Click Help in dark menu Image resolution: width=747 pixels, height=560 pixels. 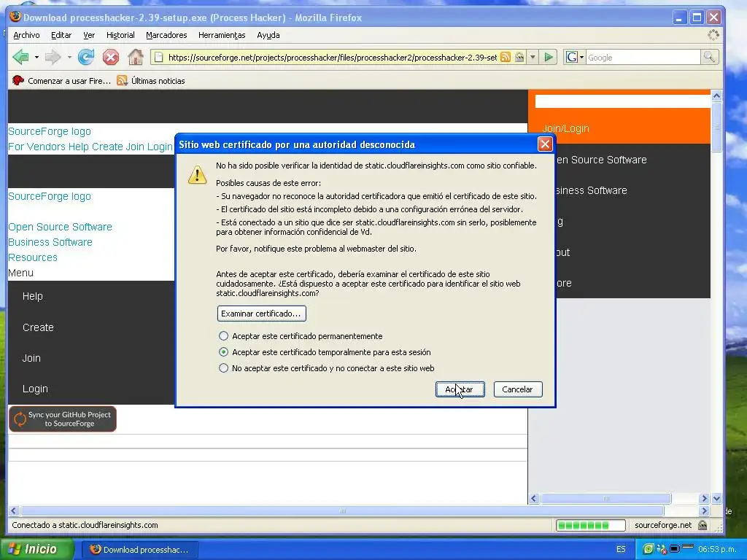32,296
